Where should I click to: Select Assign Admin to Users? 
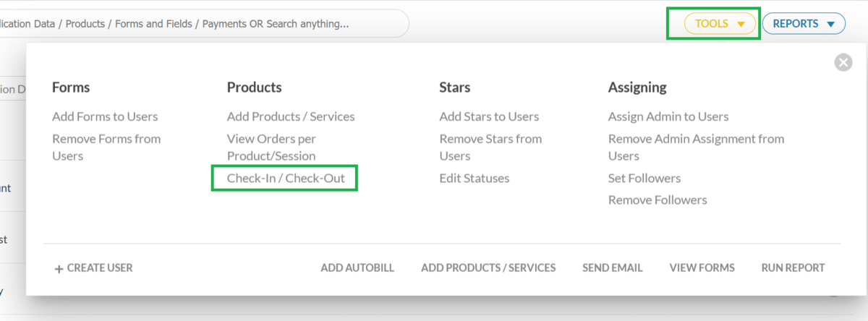pos(668,116)
